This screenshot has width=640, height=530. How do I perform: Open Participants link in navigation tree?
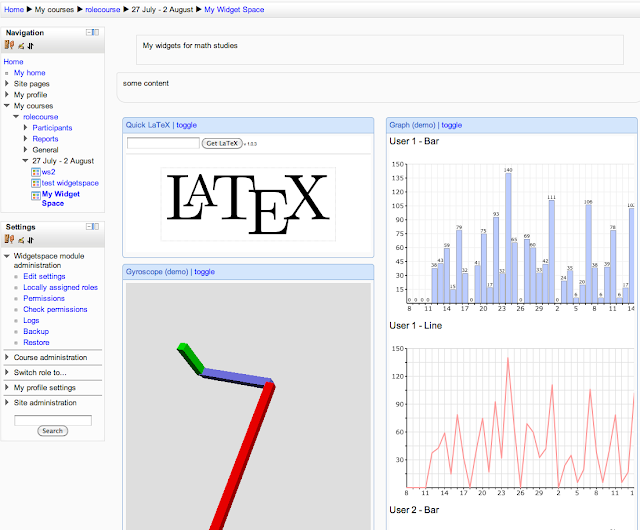(52, 128)
